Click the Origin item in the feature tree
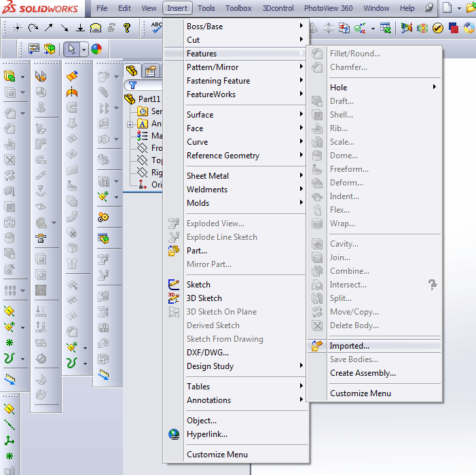The height and width of the screenshot is (475, 476). 150,185
